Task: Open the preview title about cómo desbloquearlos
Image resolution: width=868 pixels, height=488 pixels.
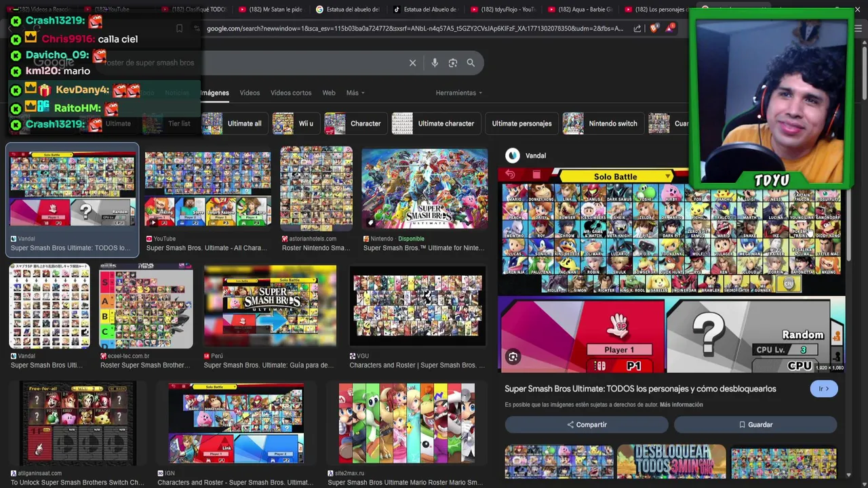Action: 640,389
